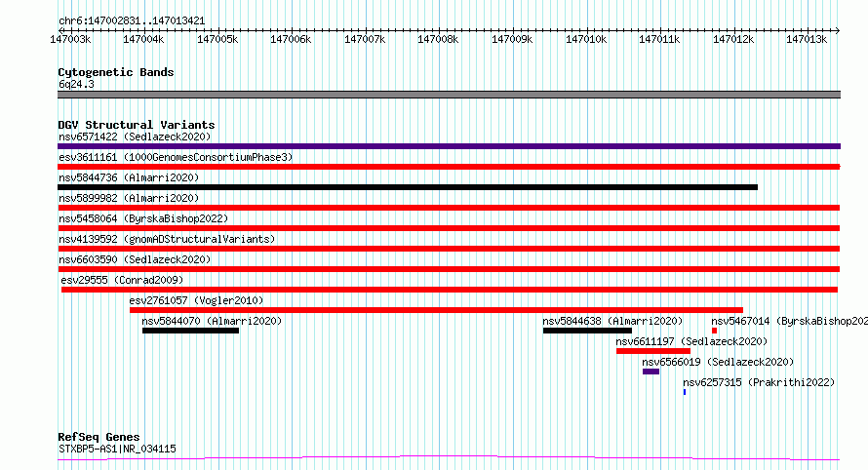This screenshot has width=868, height=470.
Task: Click the 147010k ruler position
Action: pos(586,39)
